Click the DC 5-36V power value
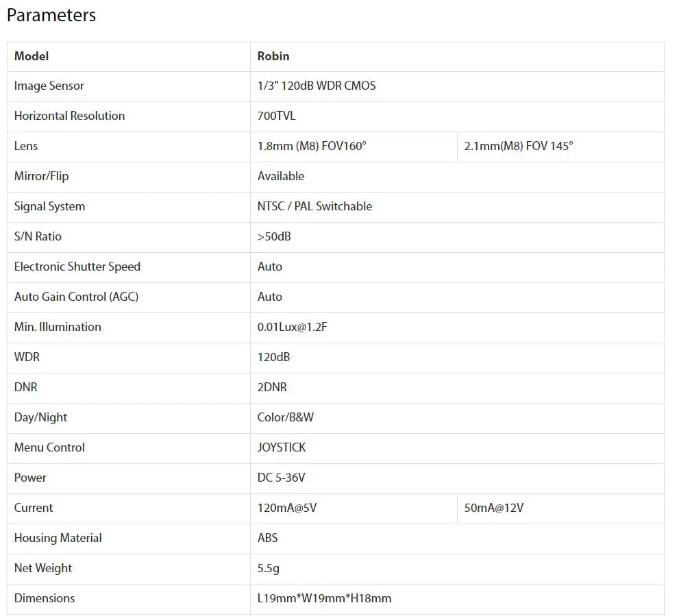679x616 pixels. (281, 478)
